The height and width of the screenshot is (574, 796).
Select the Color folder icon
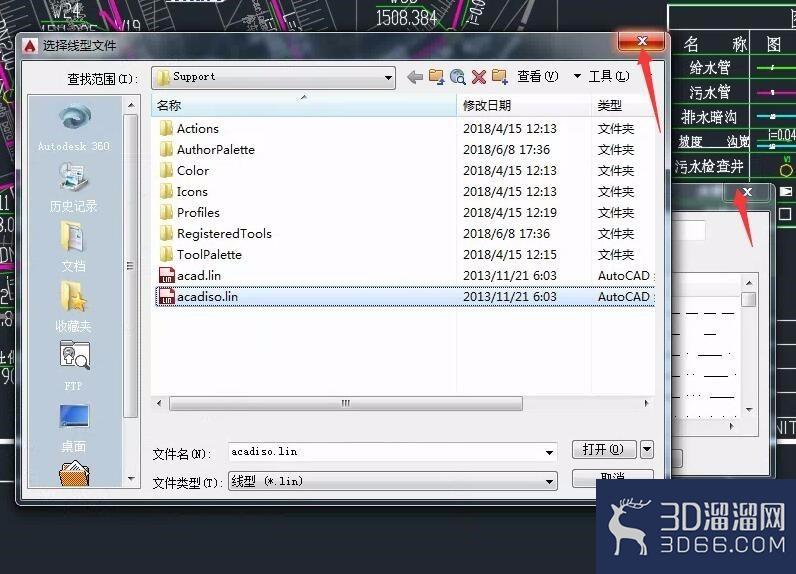click(167, 171)
